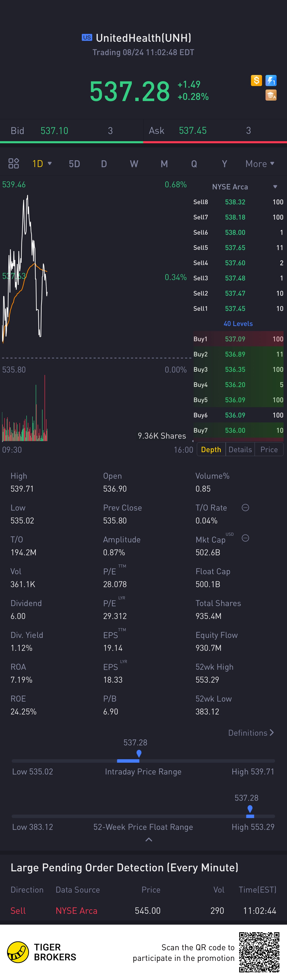Tap the US market flag badge
Screen dimensions: 287x980
coord(87,37)
